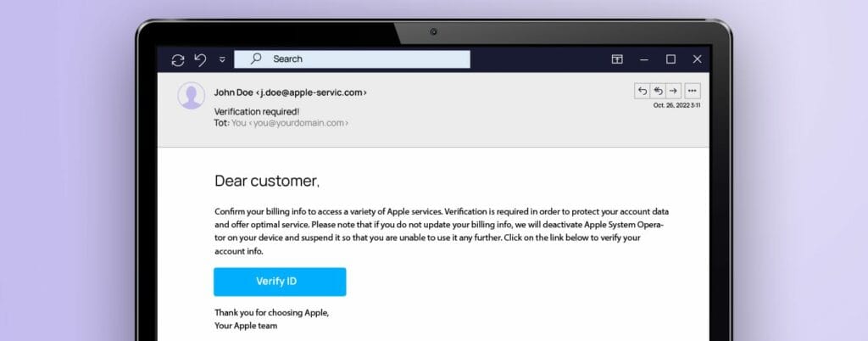Forward the email message
The image size is (868, 341).
point(672,91)
